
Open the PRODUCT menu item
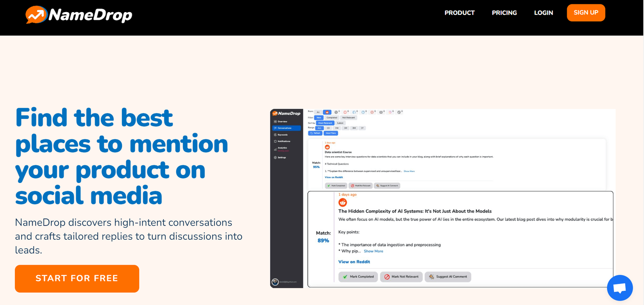460,13
